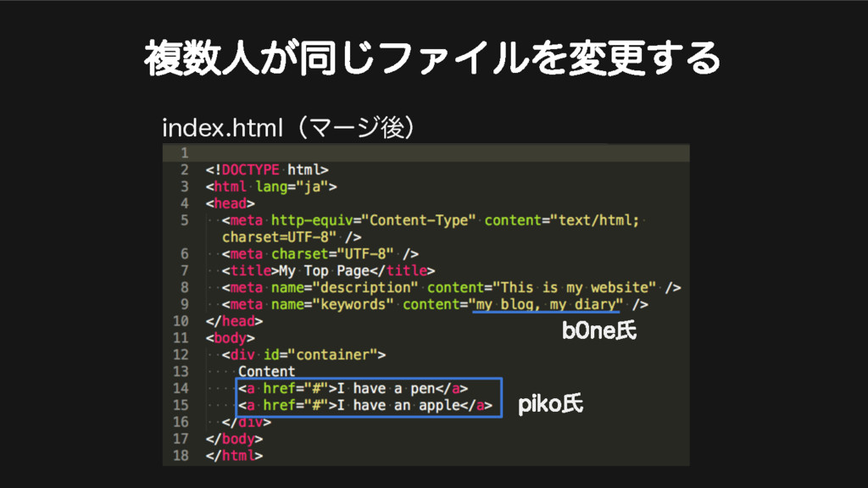Click the closing </body> tag
This screenshot has height=488, width=868.
point(234,439)
